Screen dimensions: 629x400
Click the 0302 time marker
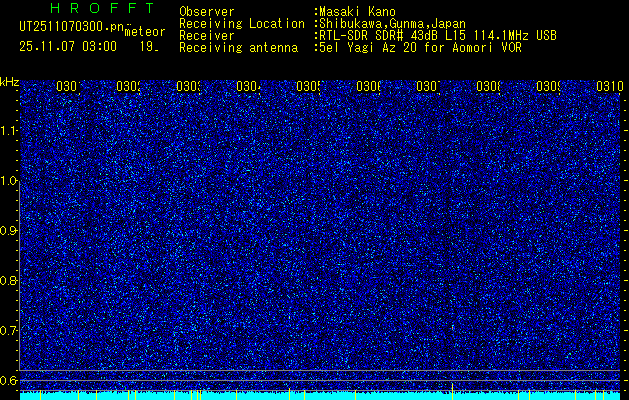pos(128,86)
